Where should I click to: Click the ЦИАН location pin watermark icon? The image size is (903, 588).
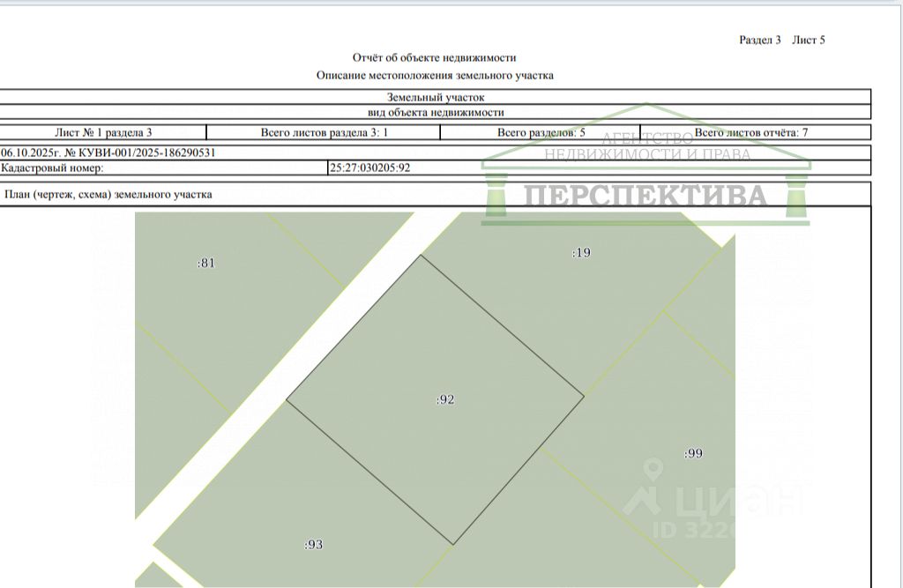pyautogui.click(x=653, y=469)
